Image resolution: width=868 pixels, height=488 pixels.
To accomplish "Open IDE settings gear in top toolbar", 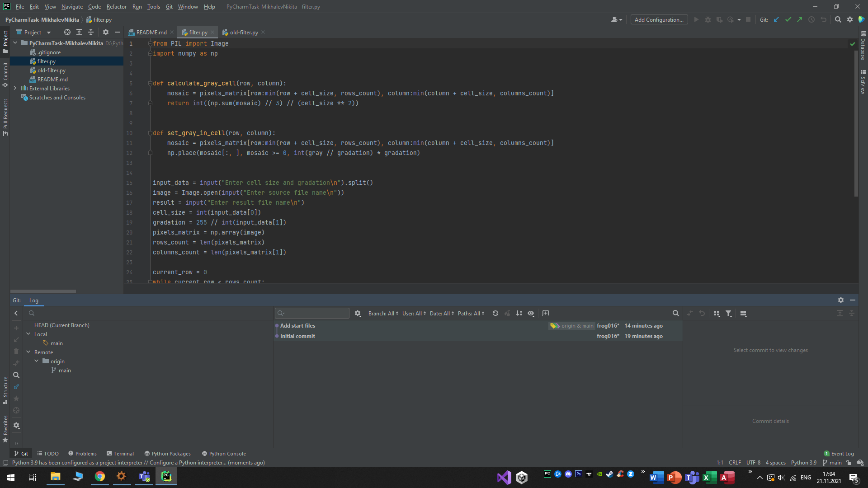I will coord(850,20).
